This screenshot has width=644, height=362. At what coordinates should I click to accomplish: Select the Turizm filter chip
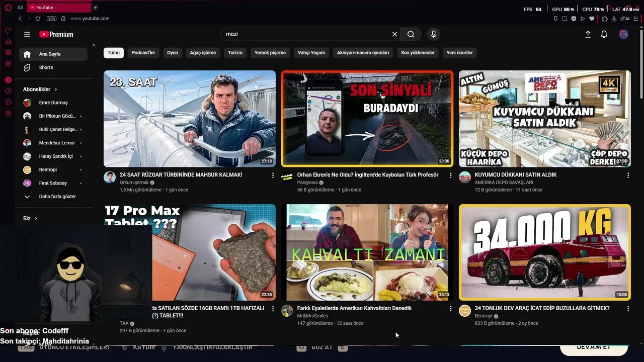coord(235,53)
